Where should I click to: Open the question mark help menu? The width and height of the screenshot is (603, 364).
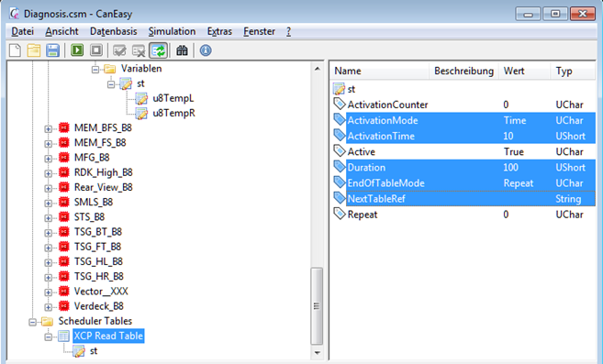pyautogui.click(x=288, y=31)
